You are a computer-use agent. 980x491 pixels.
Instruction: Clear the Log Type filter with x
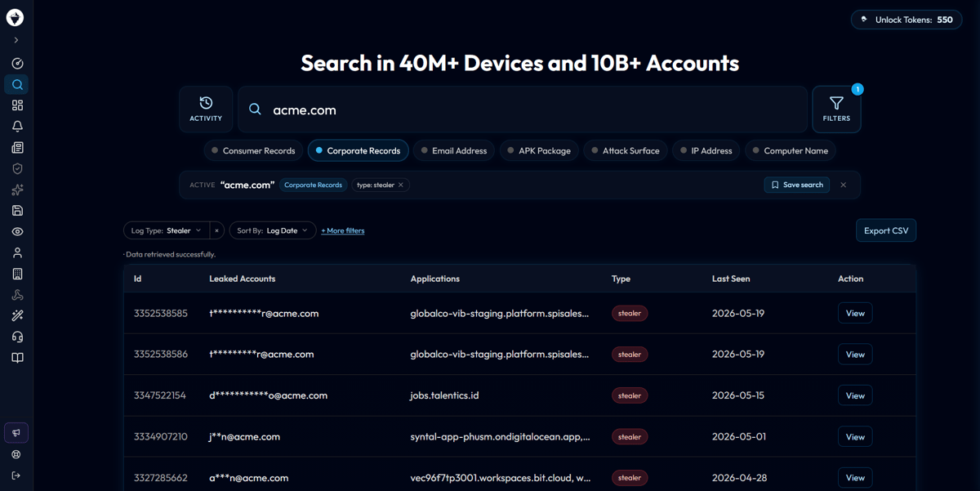(x=216, y=230)
